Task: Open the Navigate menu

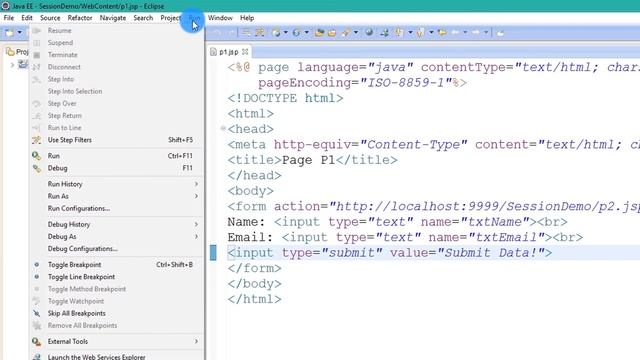Action: click(113, 18)
